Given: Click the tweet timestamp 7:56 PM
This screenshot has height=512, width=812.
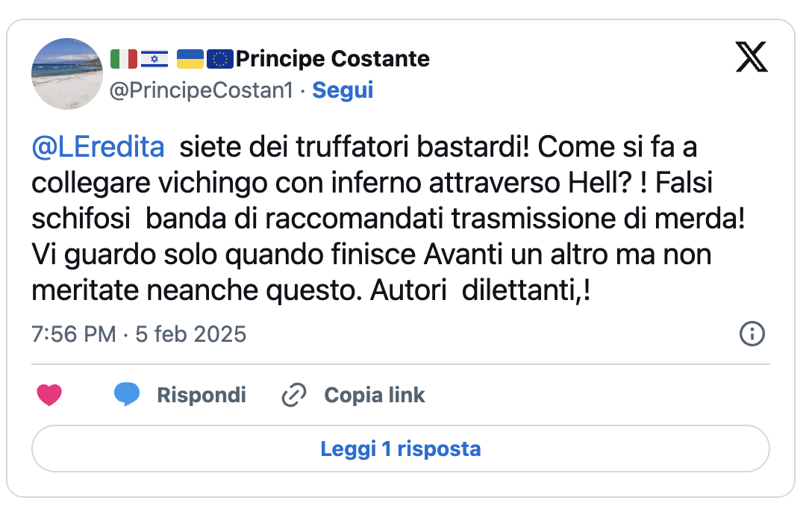Looking at the screenshot, I should pyautogui.click(x=74, y=334).
